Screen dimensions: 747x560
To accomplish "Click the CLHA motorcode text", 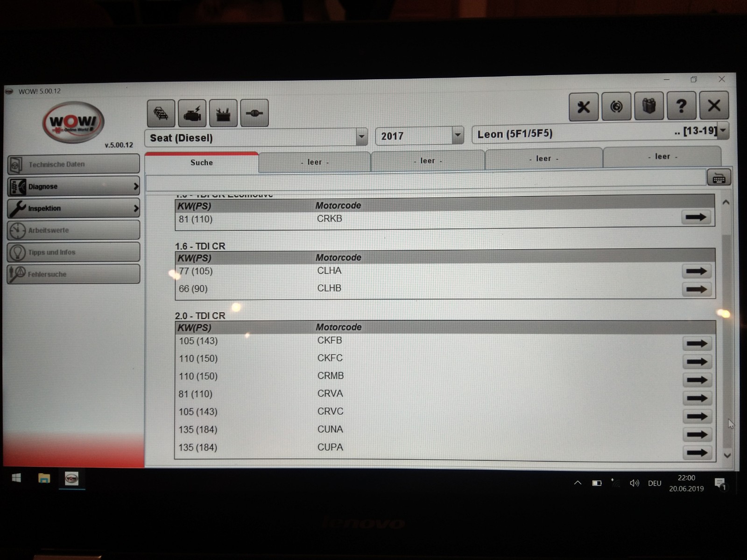I will 330,271.
